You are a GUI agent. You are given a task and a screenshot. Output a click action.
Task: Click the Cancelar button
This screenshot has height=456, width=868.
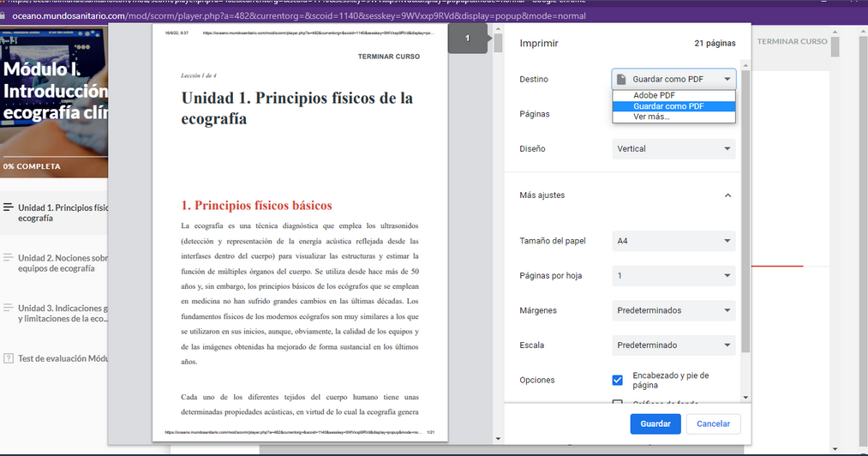click(713, 424)
